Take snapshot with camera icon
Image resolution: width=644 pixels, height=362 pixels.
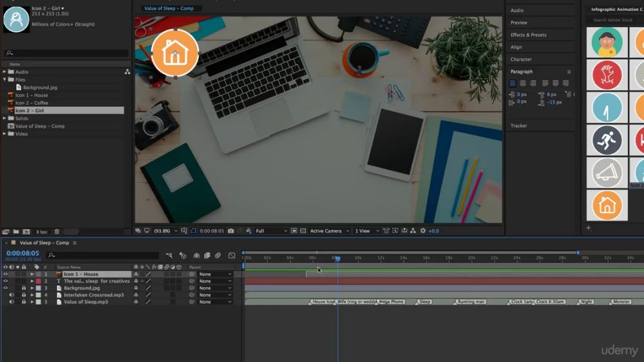231,231
